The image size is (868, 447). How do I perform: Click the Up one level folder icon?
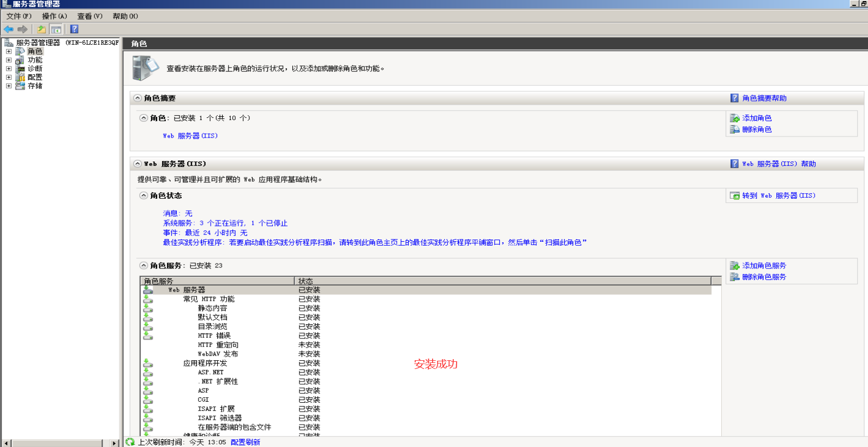[41, 29]
